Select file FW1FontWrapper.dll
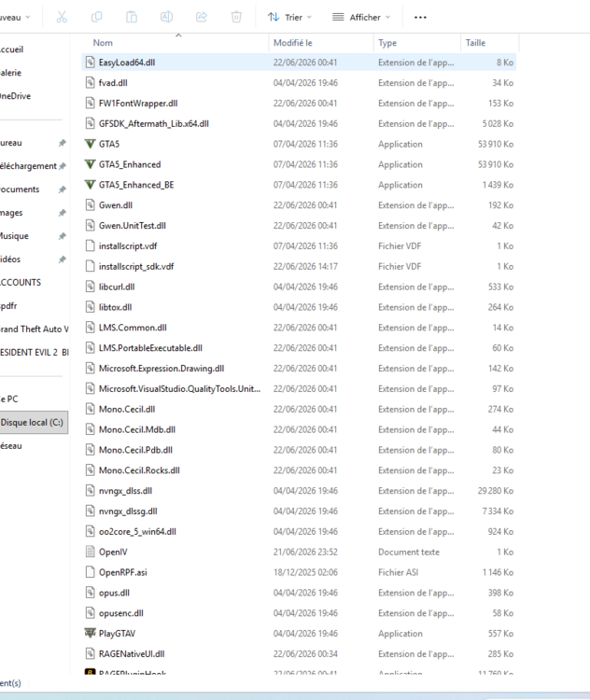The image size is (590, 700). [x=299, y=103]
